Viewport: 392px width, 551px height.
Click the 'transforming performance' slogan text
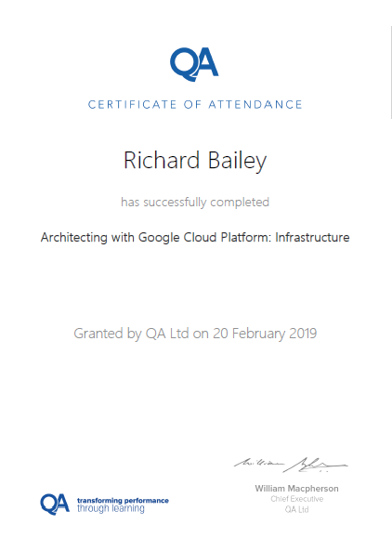click(123, 501)
